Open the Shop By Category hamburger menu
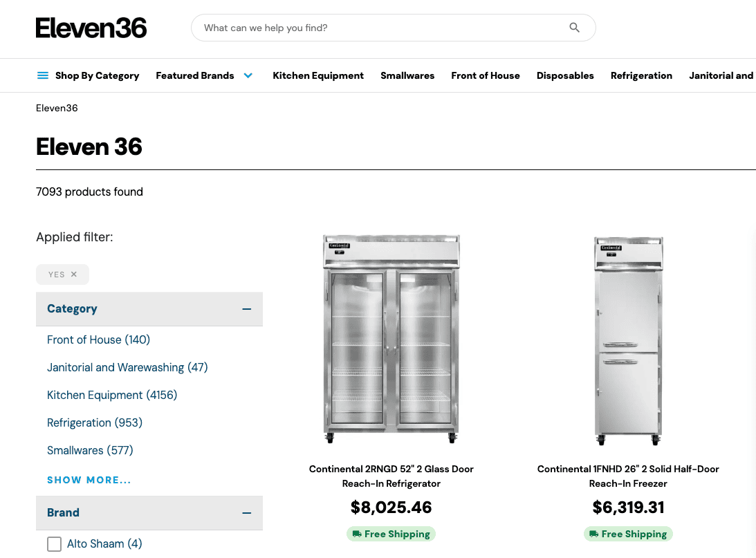This screenshot has height=558, width=756. pos(43,75)
